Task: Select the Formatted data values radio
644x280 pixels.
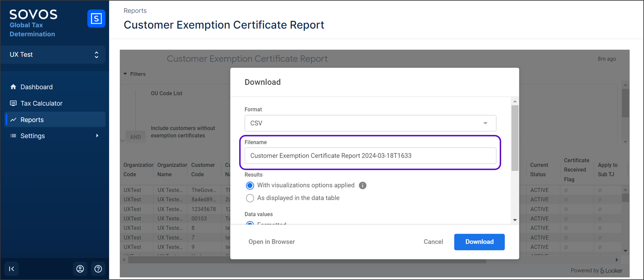Action: tap(250, 223)
